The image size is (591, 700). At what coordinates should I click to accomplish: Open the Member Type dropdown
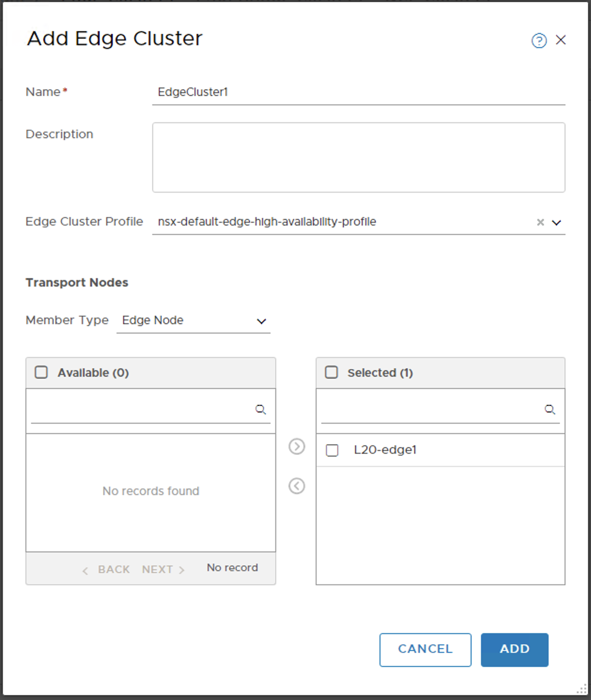click(x=262, y=321)
